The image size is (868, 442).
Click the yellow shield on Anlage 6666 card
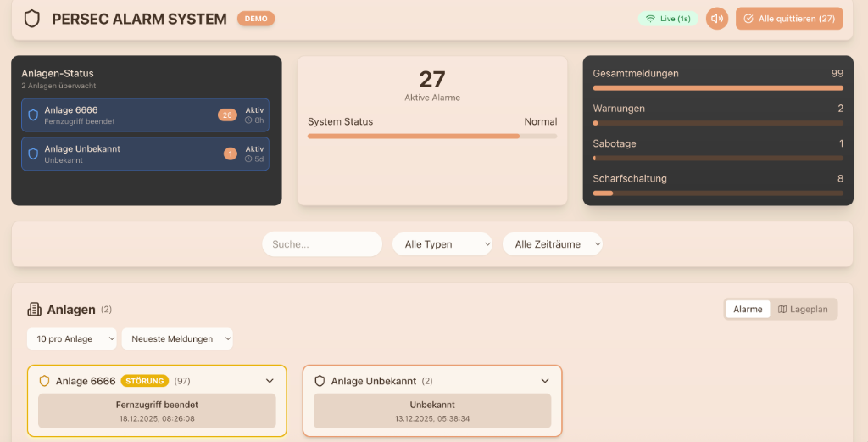click(x=44, y=381)
